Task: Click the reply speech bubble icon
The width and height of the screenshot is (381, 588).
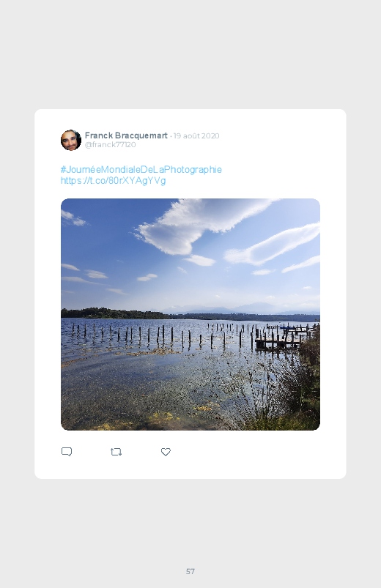Action: [x=67, y=452]
